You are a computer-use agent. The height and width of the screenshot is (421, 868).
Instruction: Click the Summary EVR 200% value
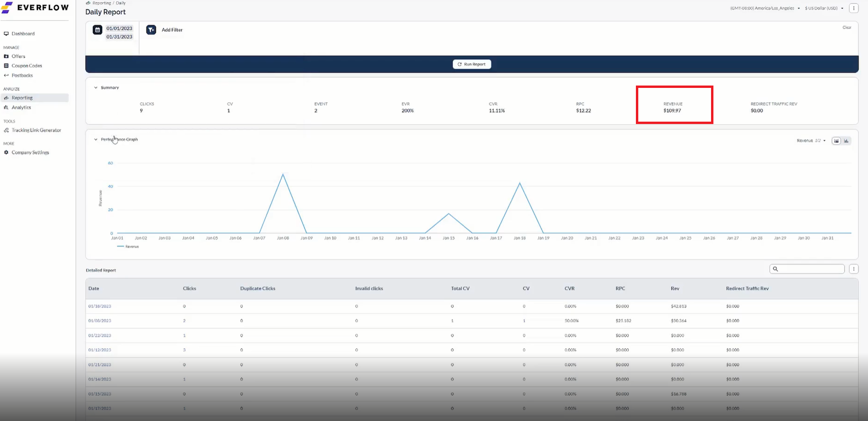408,111
